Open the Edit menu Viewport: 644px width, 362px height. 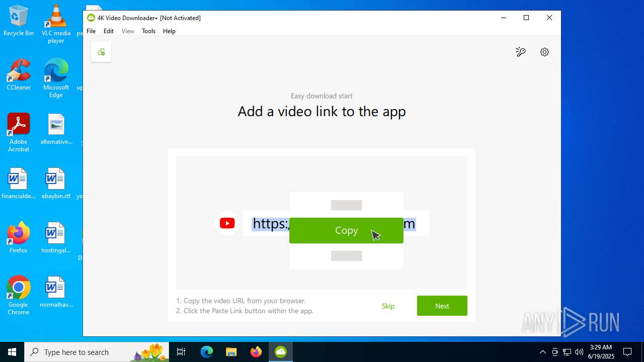(x=109, y=31)
